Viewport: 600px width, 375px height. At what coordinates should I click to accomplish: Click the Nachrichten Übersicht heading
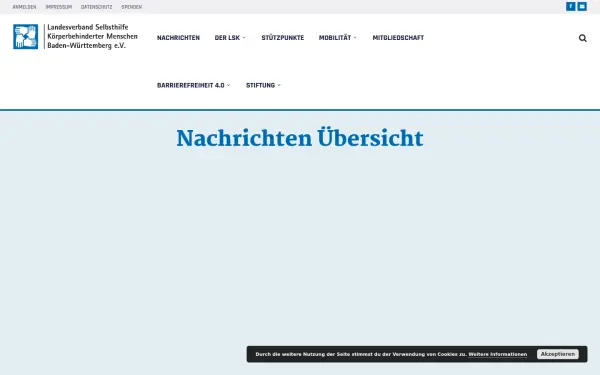[300, 138]
